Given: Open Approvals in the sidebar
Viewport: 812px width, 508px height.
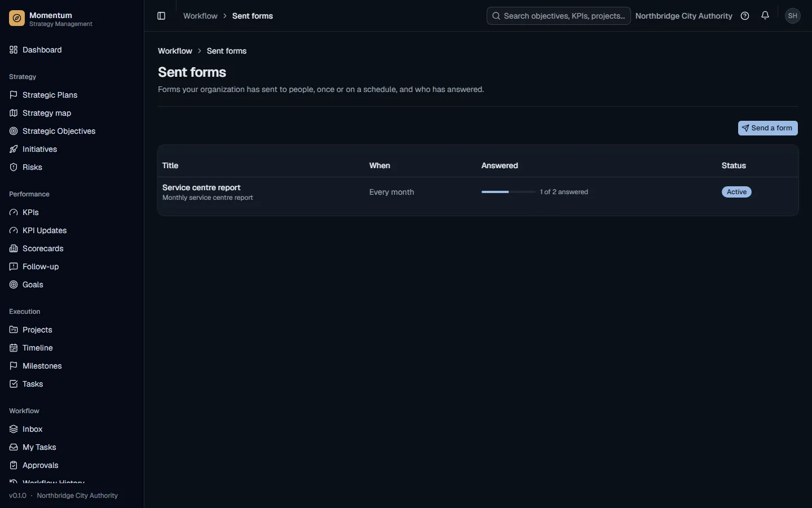Looking at the screenshot, I should pyautogui.click(x=72, y=465).
